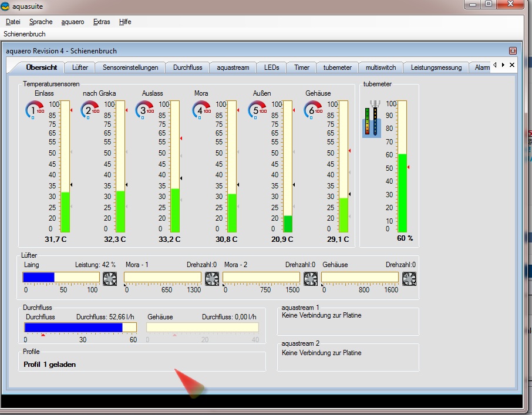
Task: Open the aquastream tab
Action: pyautogui.click(x=233, y=68)
